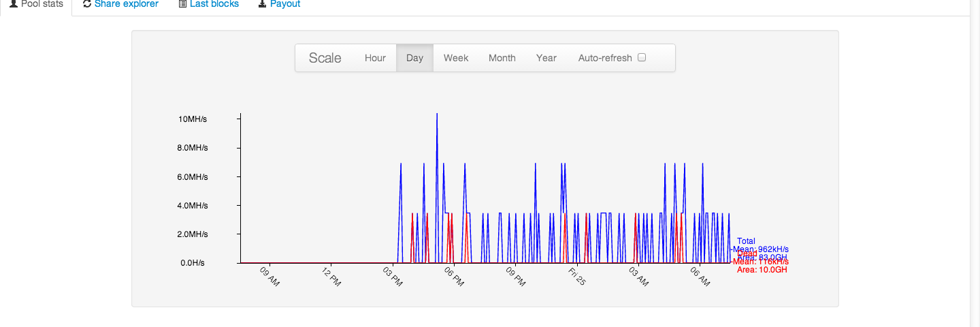Click the 2.0MH/s axis label
Viewport: 980px width, 327px height.
point(193,234)
